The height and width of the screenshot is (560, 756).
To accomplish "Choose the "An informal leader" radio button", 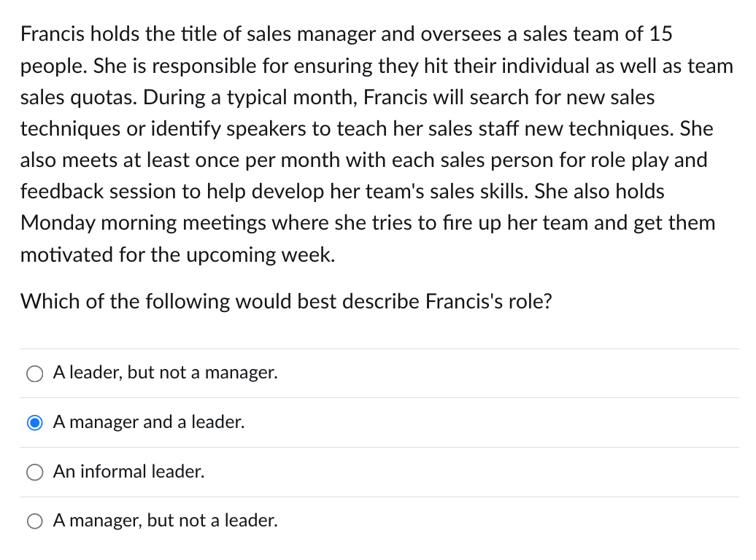I will pos(34,472).
